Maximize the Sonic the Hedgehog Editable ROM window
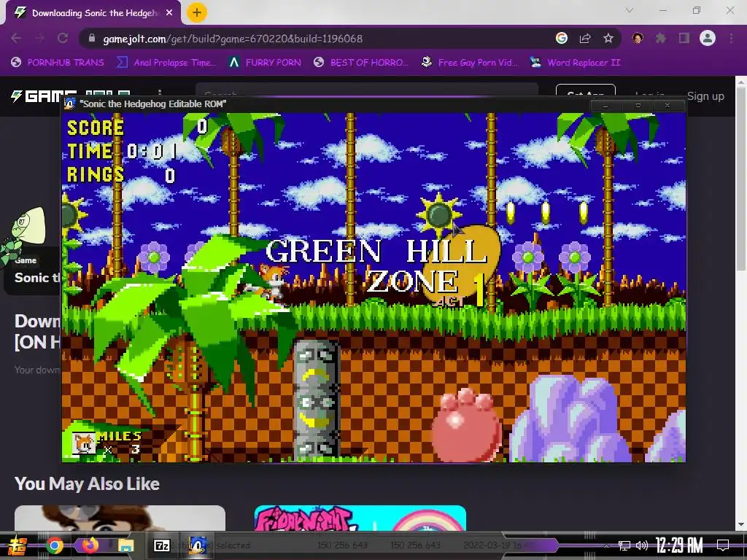The height and width of the screenshot is (560, 747). tap(638, 105)
